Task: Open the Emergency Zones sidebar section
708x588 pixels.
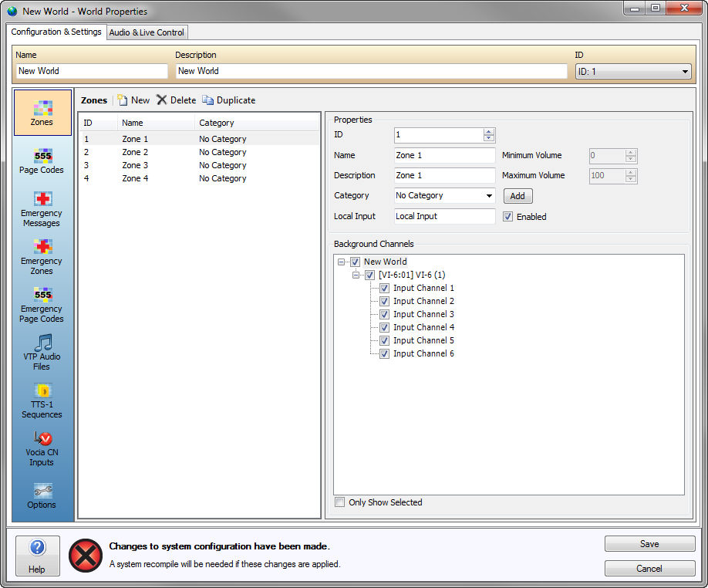Action: [42, 256]
